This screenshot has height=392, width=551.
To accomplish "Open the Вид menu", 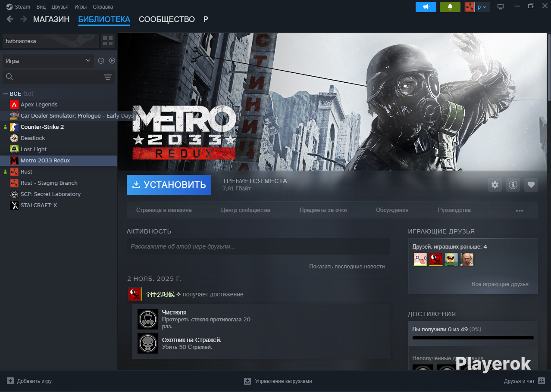I will (41, 7).
